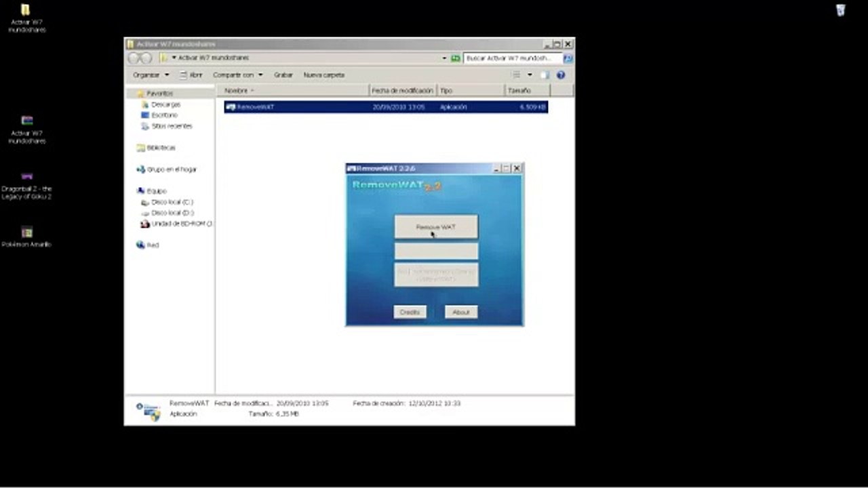868x488 pixels.
Task: Click the About button in RemoveWAT
Action: click(461, 312)
